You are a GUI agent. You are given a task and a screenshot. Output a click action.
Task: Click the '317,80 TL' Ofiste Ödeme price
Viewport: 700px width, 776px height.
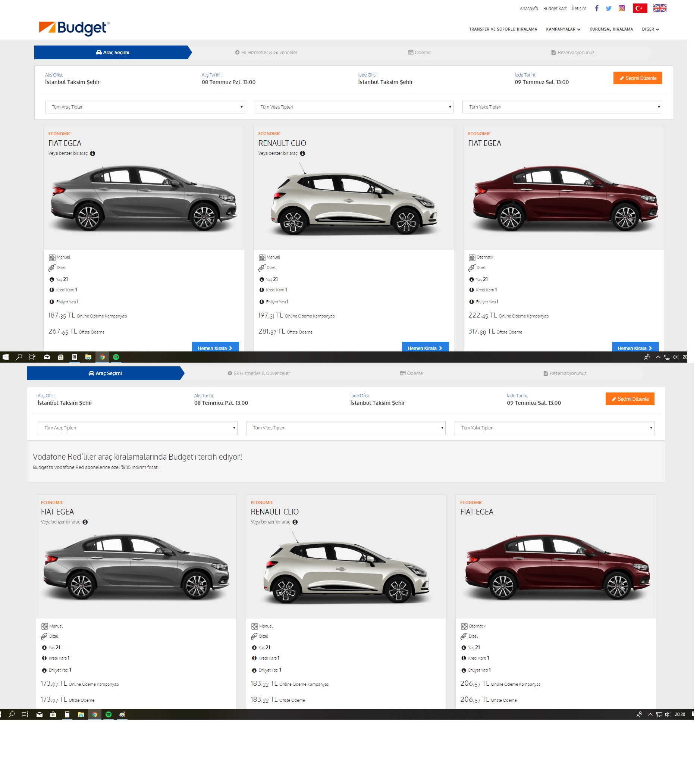(481, 331)
